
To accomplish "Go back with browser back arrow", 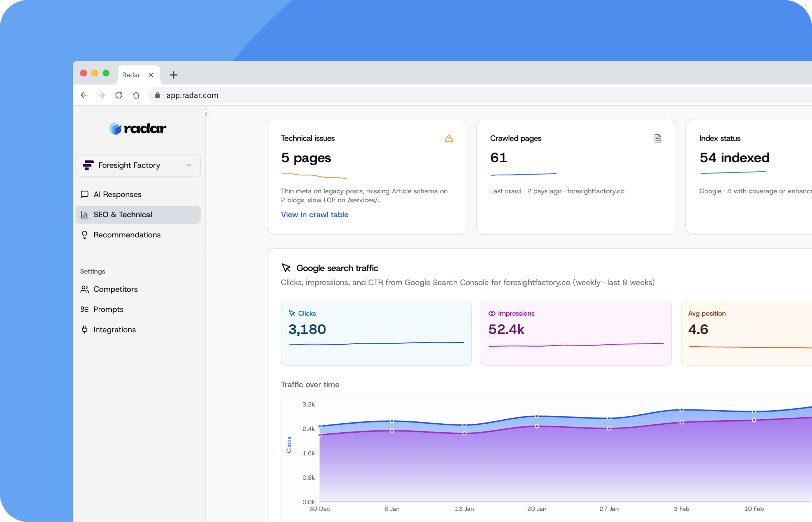I will coord(84,95).
